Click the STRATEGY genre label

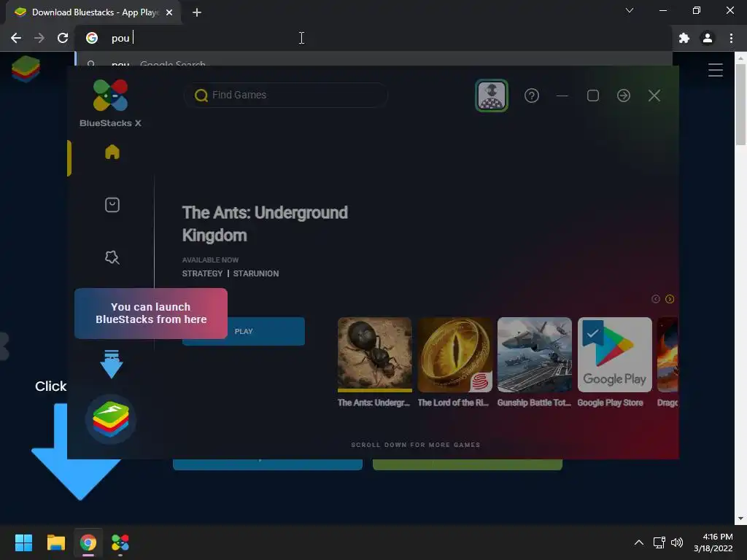pyautogui.click(x=202, y=273)
